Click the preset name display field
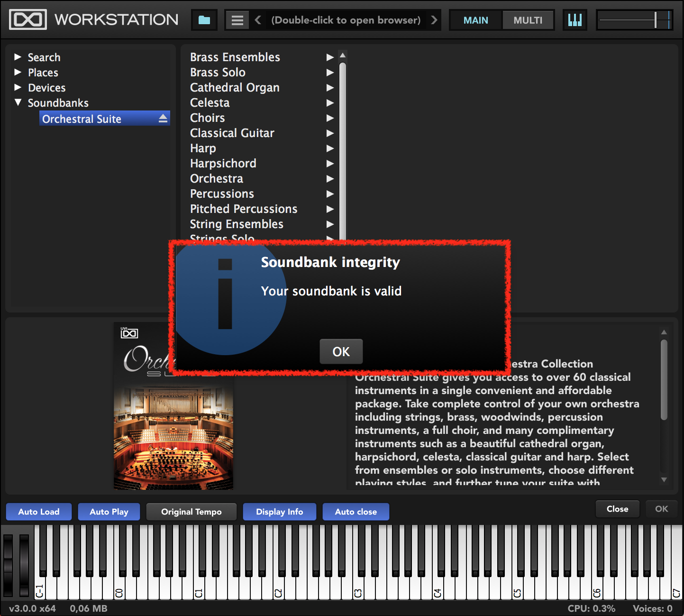 pyautogui.click(x=346, y=20)
